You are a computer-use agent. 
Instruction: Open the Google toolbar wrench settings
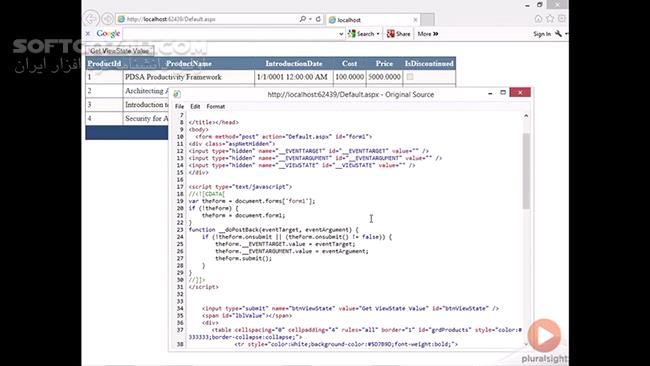tap(558, 34)
